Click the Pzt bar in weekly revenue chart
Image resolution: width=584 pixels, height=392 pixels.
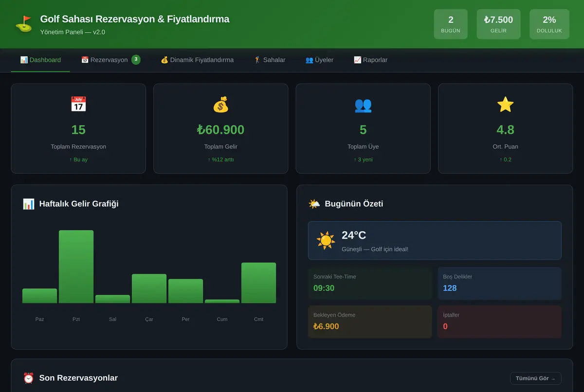click(x=76, y=267)
